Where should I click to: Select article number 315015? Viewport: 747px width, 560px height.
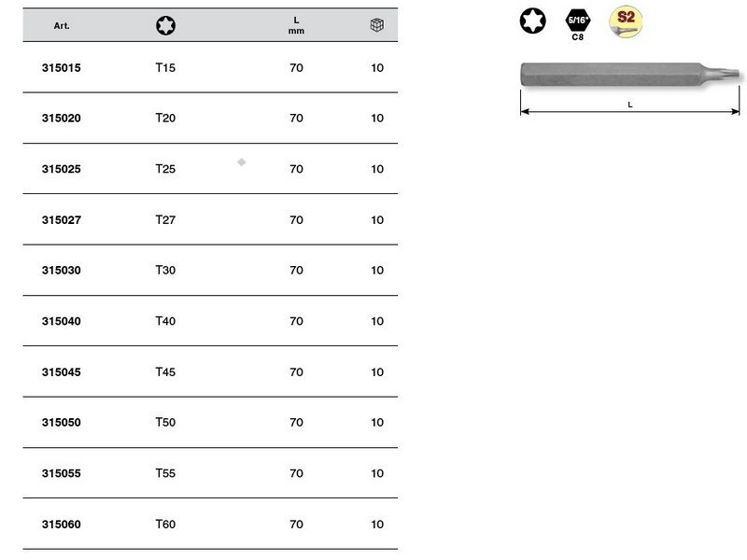coord(61,67)
